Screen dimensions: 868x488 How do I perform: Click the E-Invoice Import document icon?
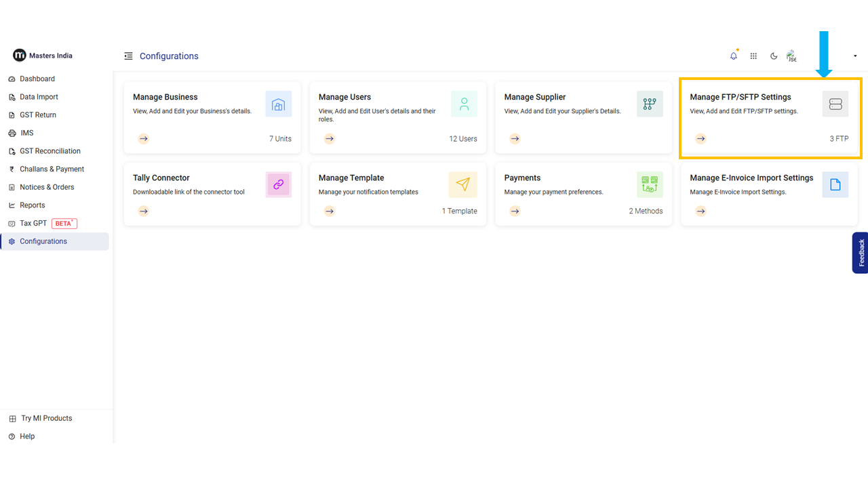click(835, 184)
